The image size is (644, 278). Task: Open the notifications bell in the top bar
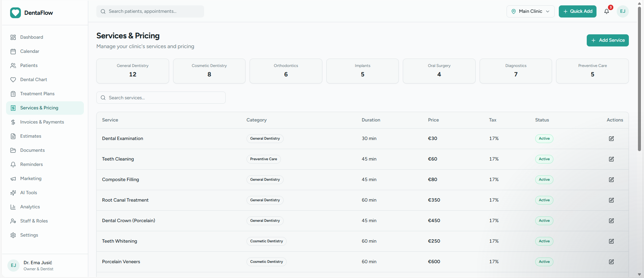(607, 11)
